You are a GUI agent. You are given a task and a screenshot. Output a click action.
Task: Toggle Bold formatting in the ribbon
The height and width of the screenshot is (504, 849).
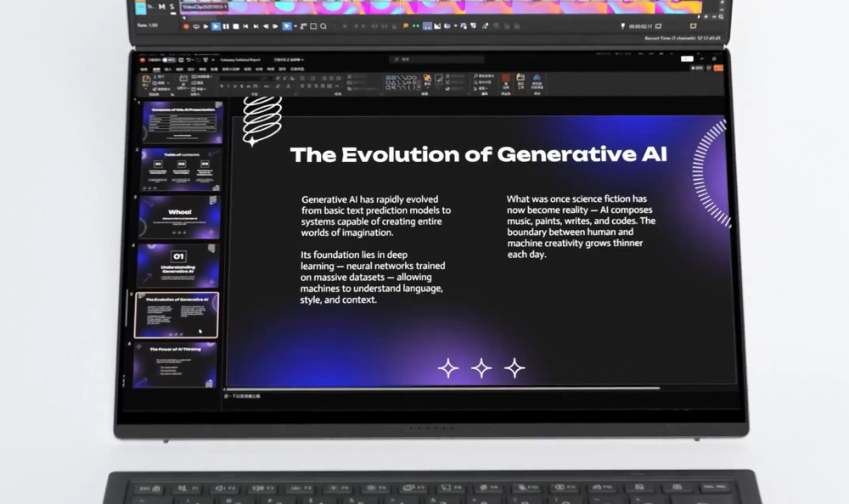point(222,86)
